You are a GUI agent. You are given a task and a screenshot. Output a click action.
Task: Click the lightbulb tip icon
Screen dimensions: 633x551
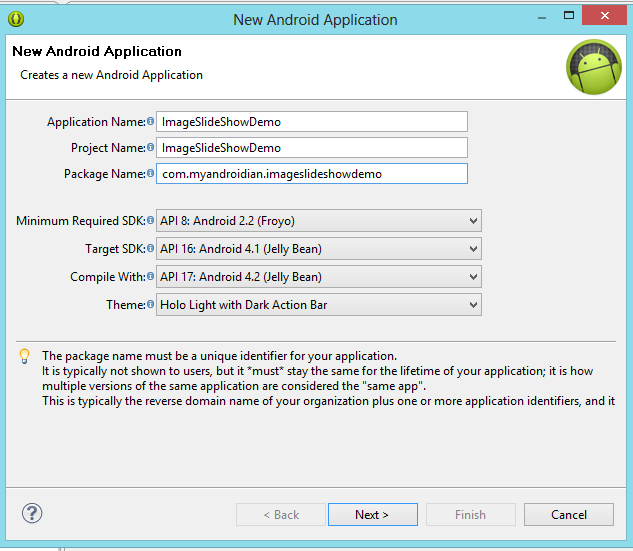click(x=25, y=356)
